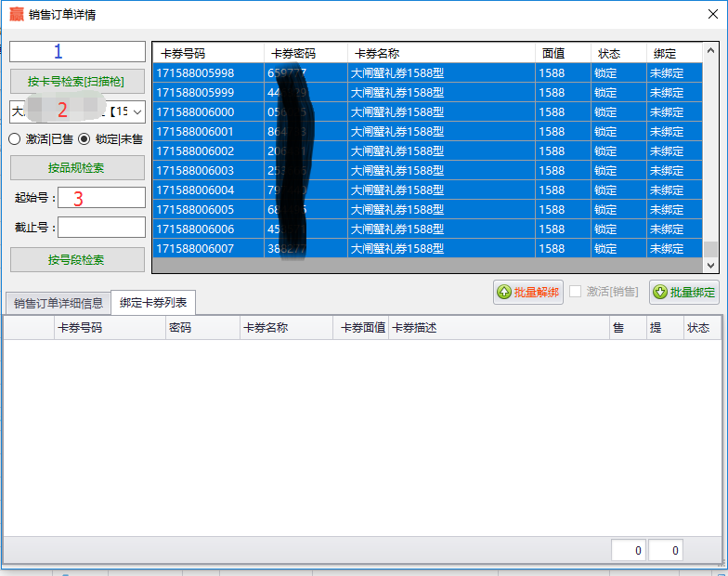The image size is (728, 576).
Task: Select row with card 171588006004
Action: coord(427,190)
